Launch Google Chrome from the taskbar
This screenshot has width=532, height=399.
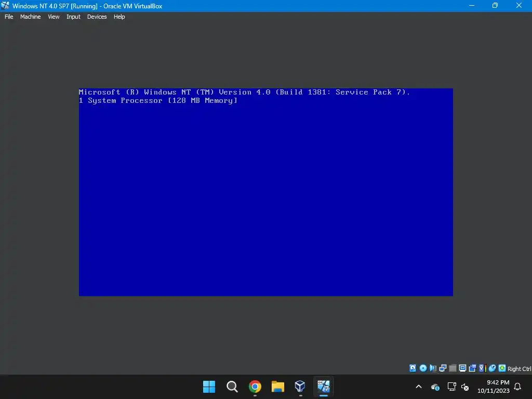255,387
